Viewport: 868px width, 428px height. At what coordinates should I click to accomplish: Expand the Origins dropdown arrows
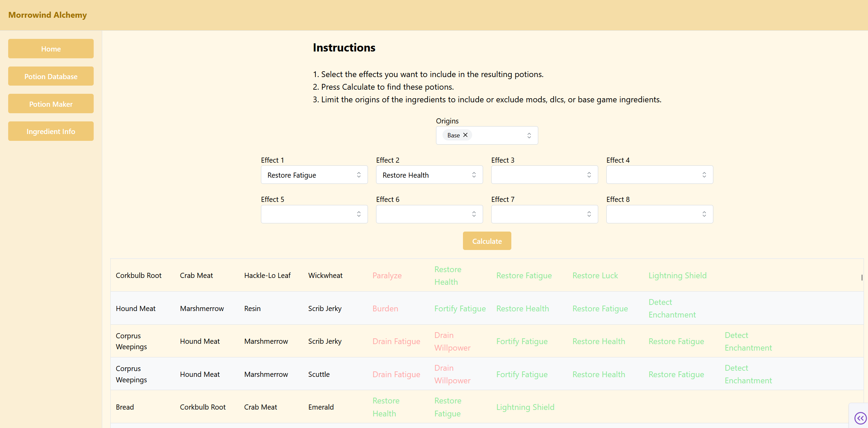529,135
